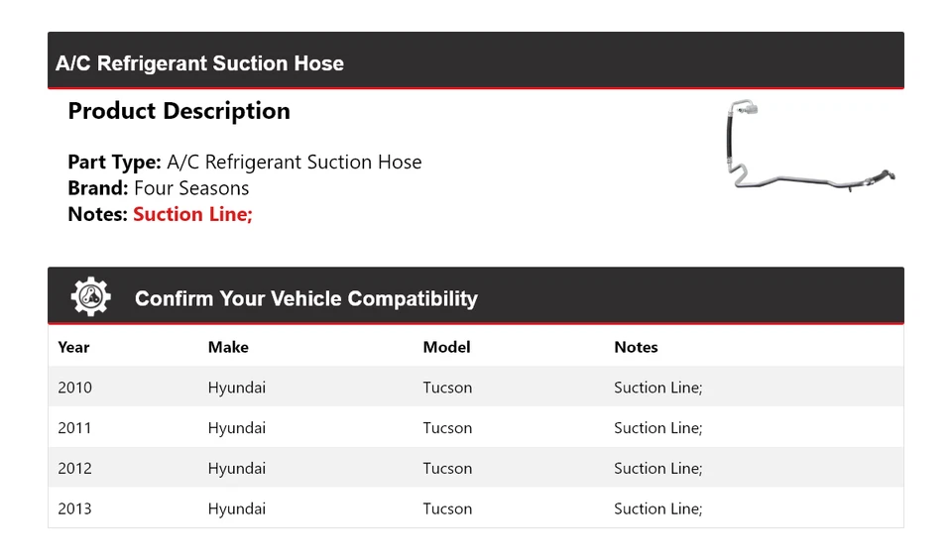
Task: Select the 2013 year row cell
Action: point(74,509)
